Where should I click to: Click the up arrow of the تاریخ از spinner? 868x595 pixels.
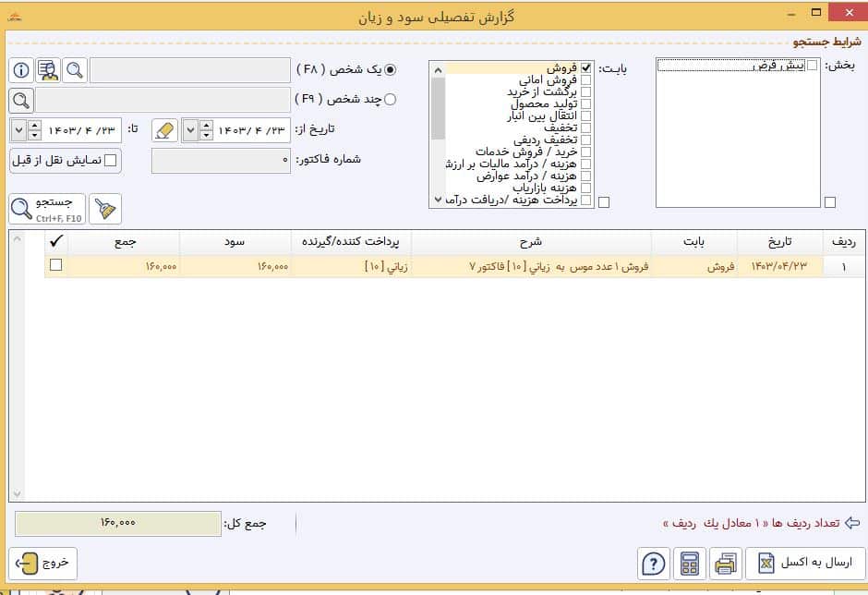(x=206, y=126)
